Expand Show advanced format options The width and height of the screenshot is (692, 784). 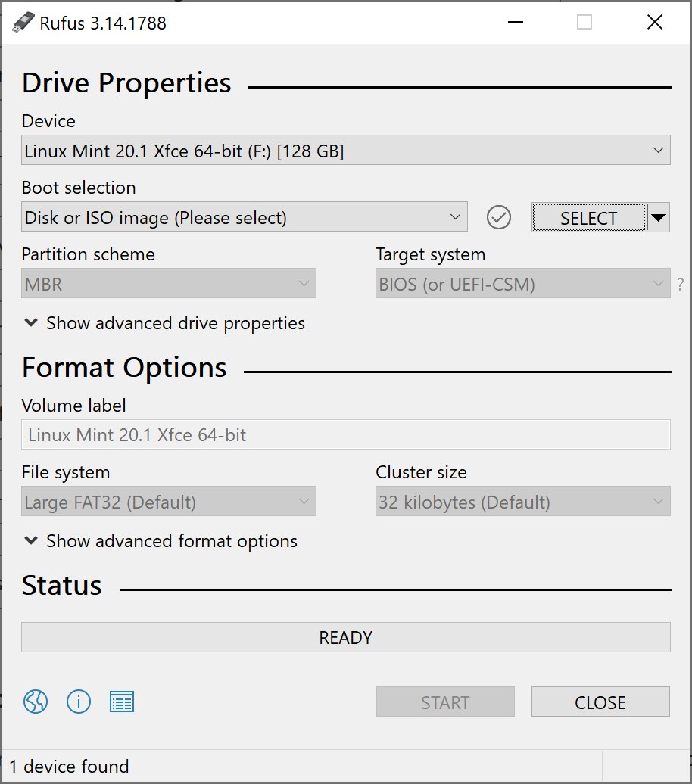161,541
